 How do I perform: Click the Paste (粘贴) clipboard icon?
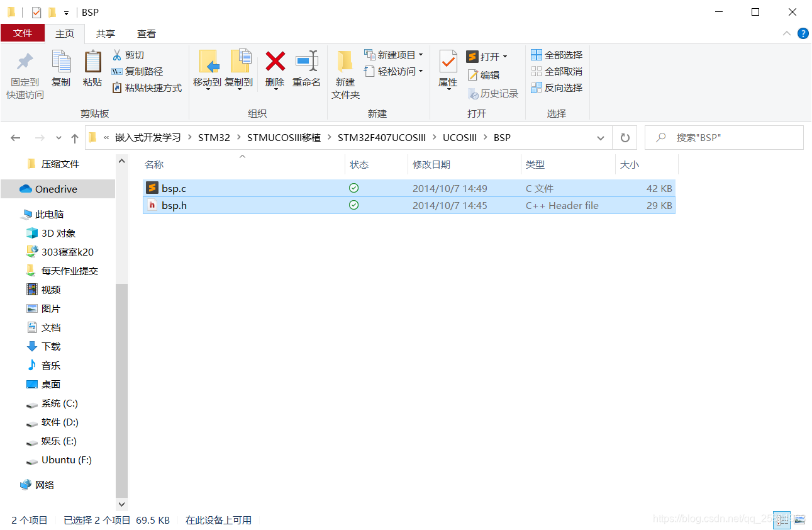[x=92, y=62]
